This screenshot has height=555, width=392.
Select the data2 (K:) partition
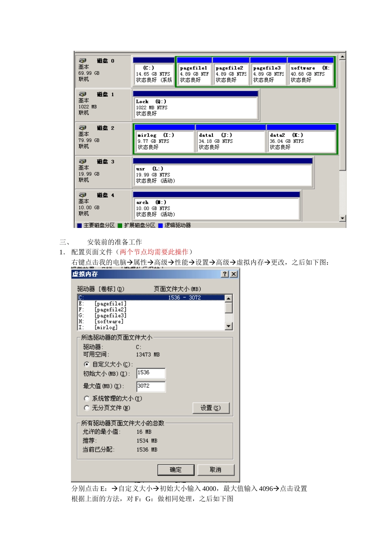(301, 139)
